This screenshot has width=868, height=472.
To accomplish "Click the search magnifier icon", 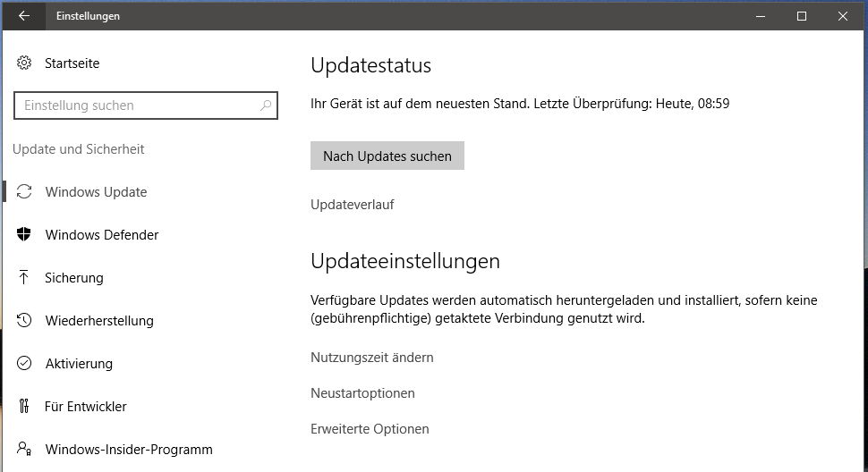I will coord(266,105).
